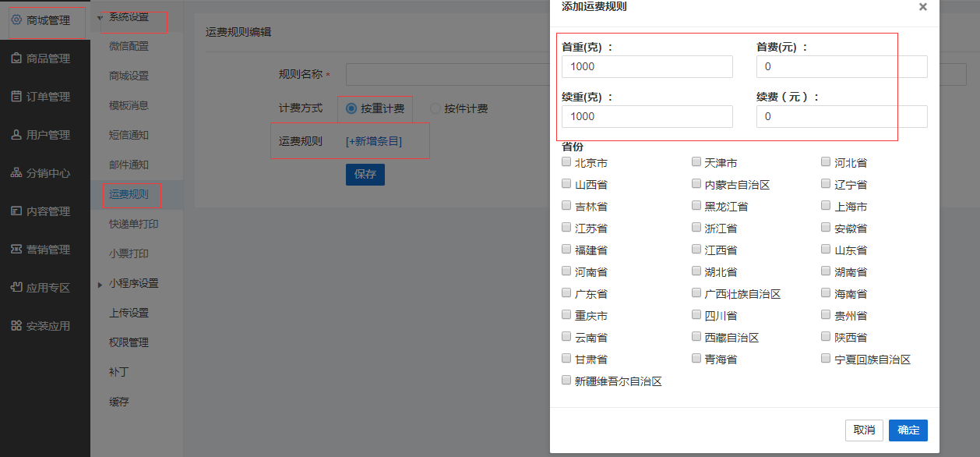Screen dimensions: 980x457
Task: Click the 取消 button
Action: coord(864,430)
